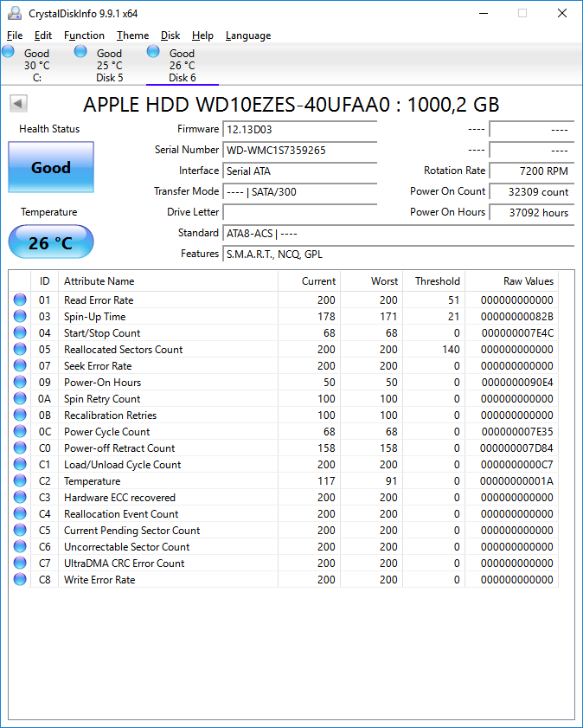Click status orb for Seek Error Rate row
Image resolution: width=583 pixels, height=728 pixels.
coord(20,365)
